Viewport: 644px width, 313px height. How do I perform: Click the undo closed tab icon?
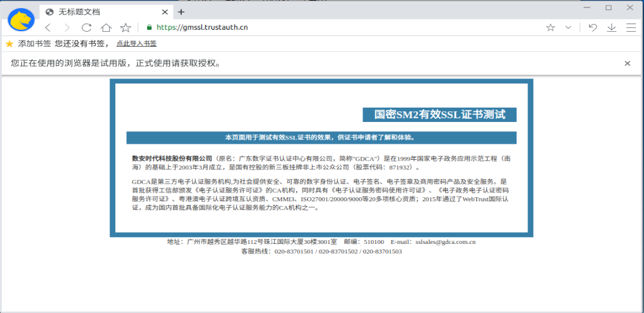(593, 27)
